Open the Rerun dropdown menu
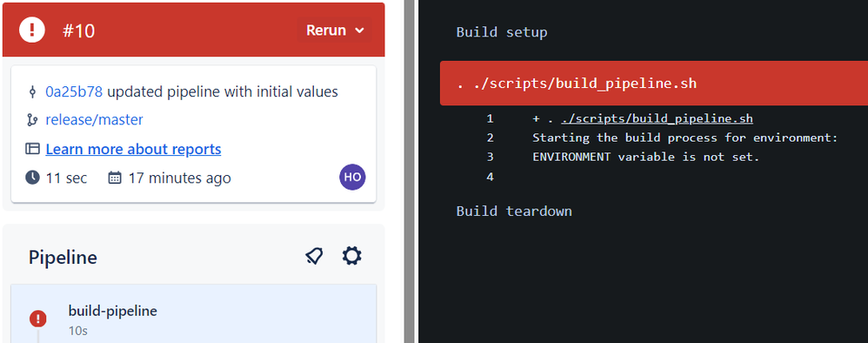868x343 pixels. [336, 30]
